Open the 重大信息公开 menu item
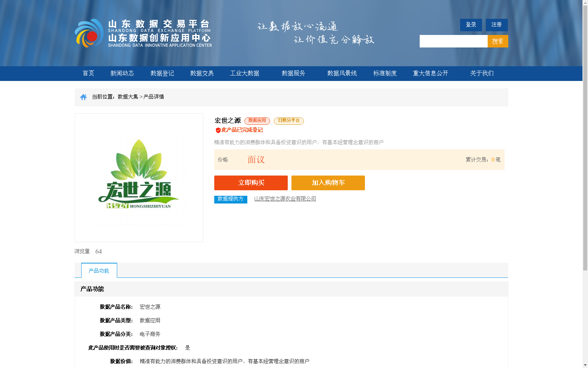The image size is (588, 368). [431, 73]
